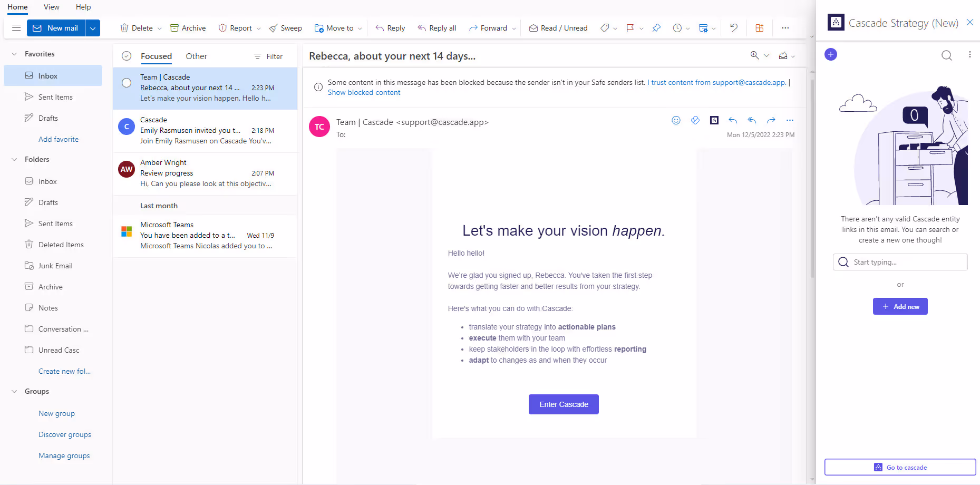
Task: Click Read / Unread toggle in toolbar
Action: point(558,28)
